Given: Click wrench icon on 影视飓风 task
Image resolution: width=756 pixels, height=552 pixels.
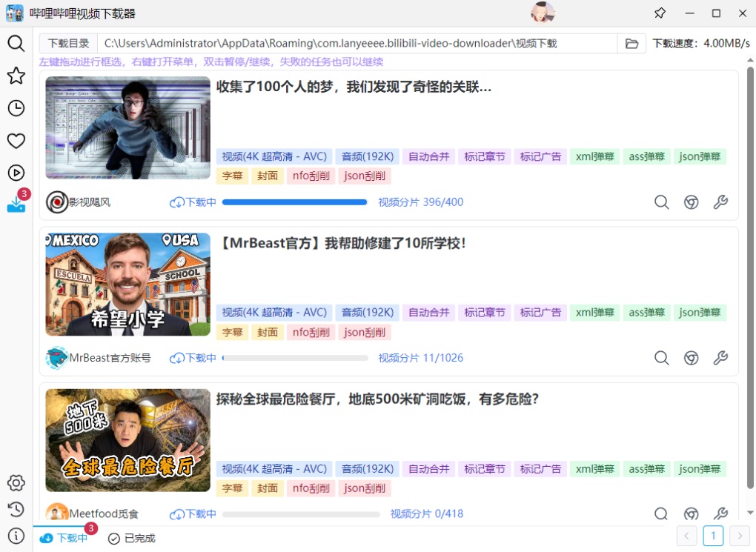Looking at the screenshot, I should point(720,202).
